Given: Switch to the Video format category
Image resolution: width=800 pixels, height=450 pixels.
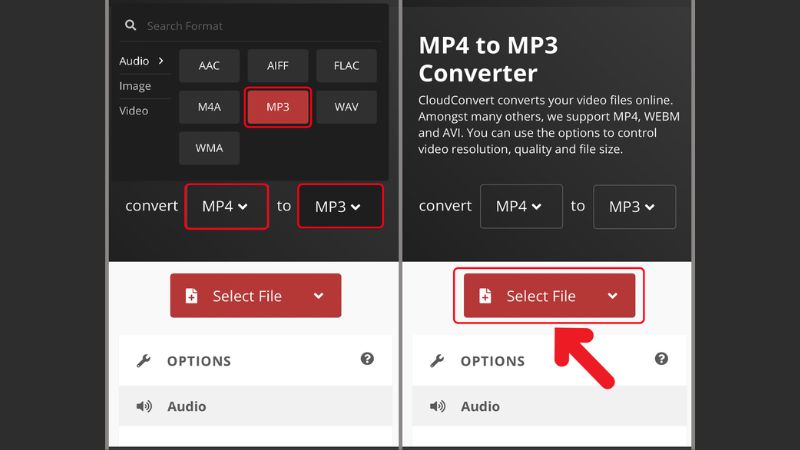Looking at the screenshot, I should [x=134, y=111].
